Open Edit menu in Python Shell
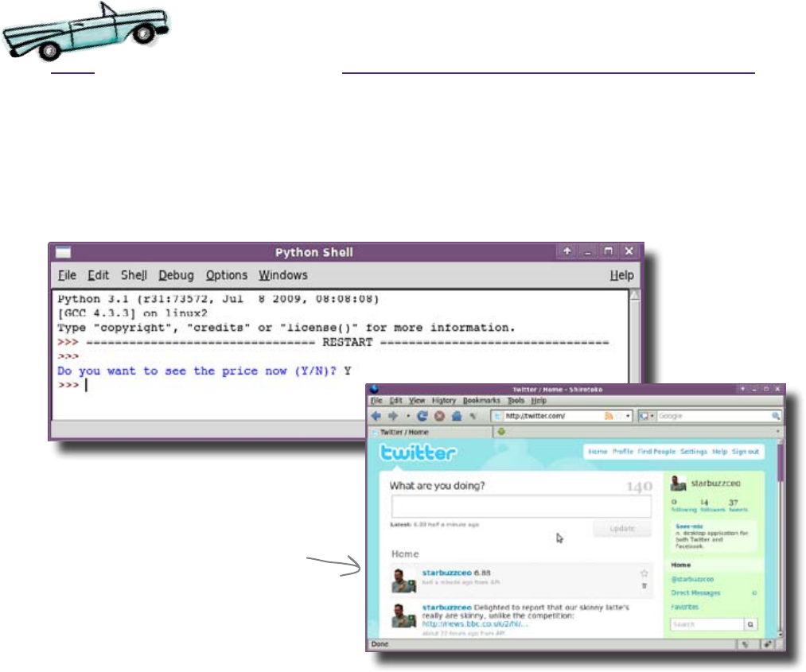806x672 pixels. point(98,275)
